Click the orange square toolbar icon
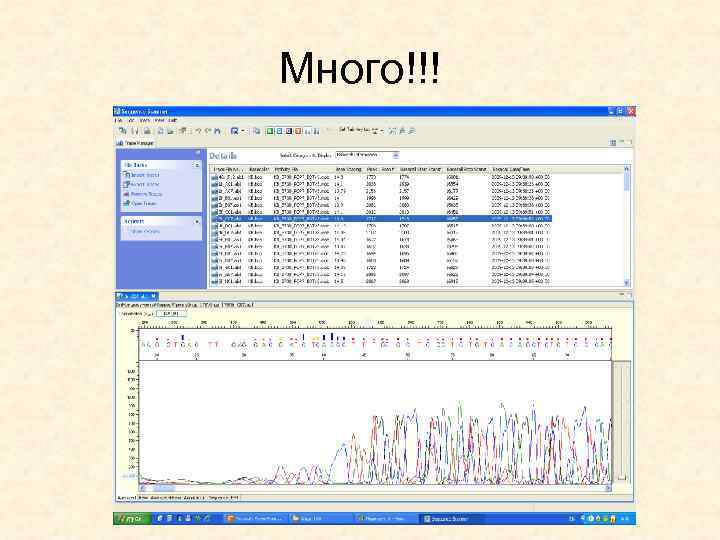The height and width of the screenshot is (540, 720). pyautogui.click(x=298, y=131)
